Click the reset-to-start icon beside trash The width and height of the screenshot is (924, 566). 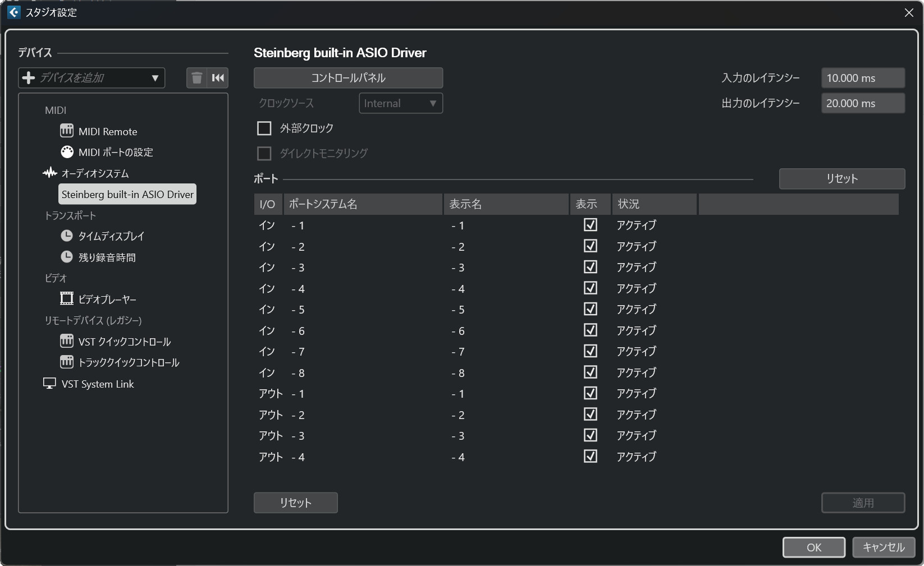coord(218,78)
